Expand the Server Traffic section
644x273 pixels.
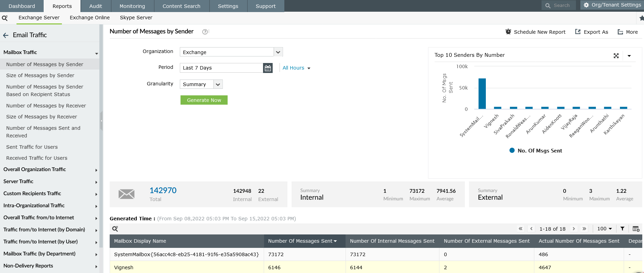pos(50,181)
